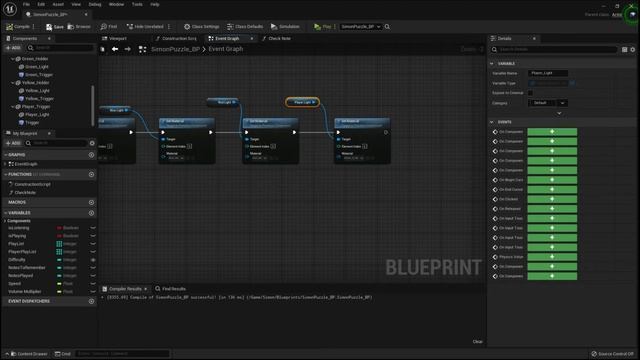Open the Unreal Engine logo menu
Screen dimensions: 640x360
point(10,9)
